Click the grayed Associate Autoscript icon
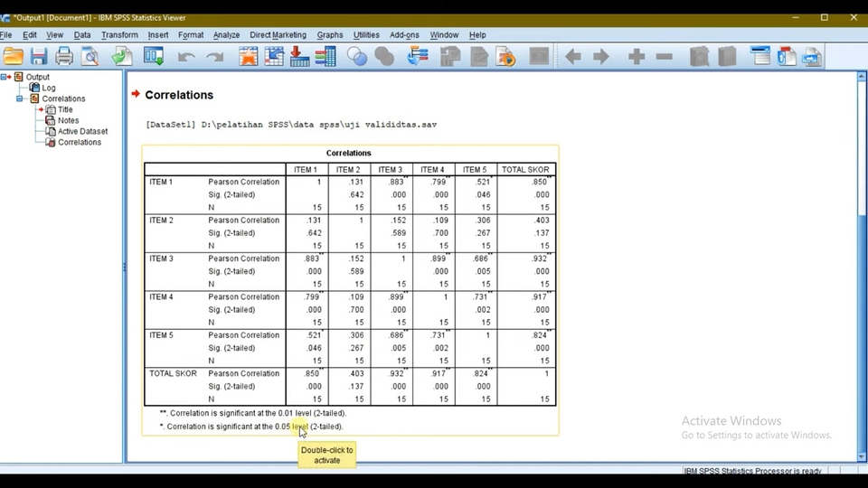Screen dimensions: 868x488 pos(450,56)
